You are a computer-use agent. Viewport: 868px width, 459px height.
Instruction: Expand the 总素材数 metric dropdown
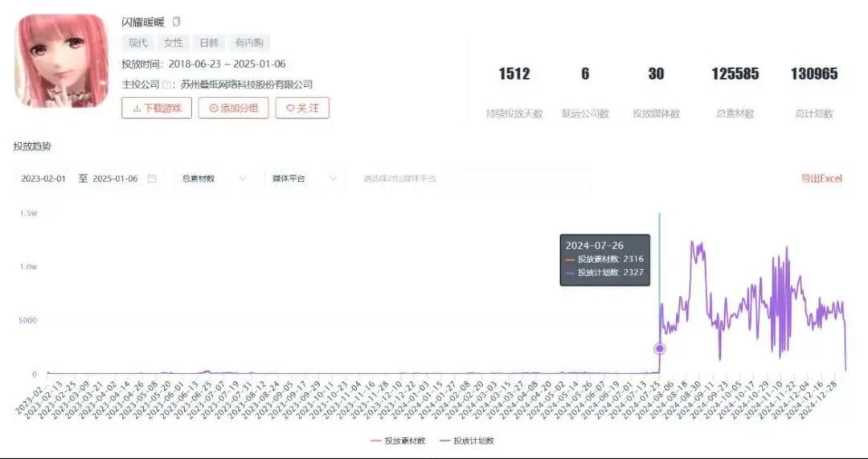point(213,178)
